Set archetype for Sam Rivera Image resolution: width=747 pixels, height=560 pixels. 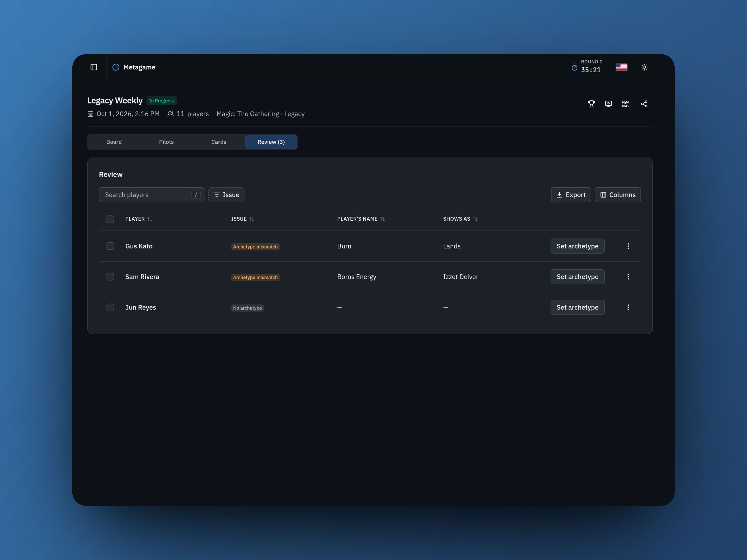pos(577,277)
